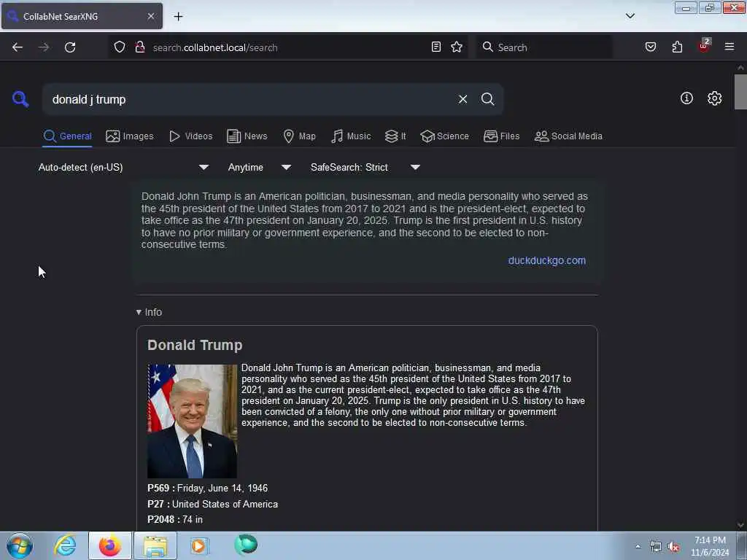The width and height of the screenshot is (747, 560).
Task: Click the network tray icon
Action: click(656, 547)
